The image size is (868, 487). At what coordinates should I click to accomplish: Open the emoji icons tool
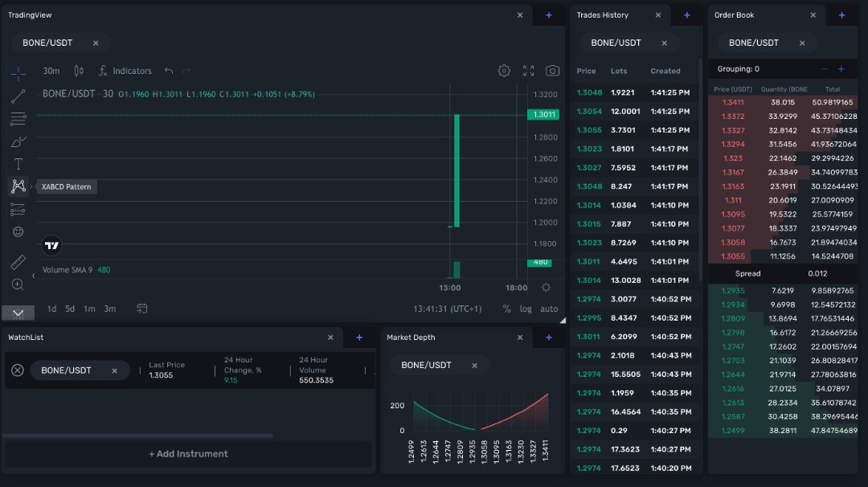(18, 232)
